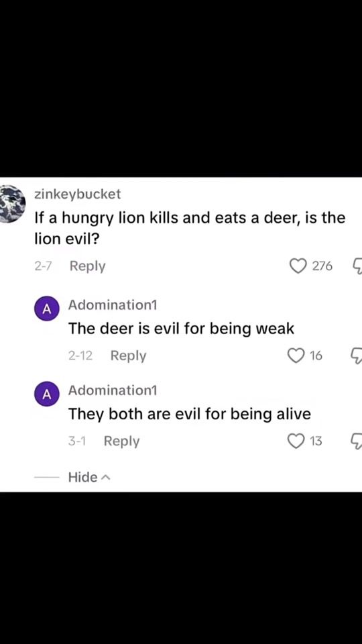The width and height of the screenshot is (362, 644).
Task: Open Adomination1 username on the second reply
Action: click(x=113, y=390)
